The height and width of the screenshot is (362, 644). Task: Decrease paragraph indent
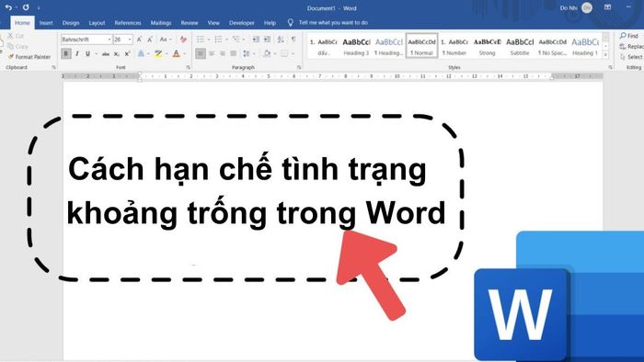click(256, 40)
